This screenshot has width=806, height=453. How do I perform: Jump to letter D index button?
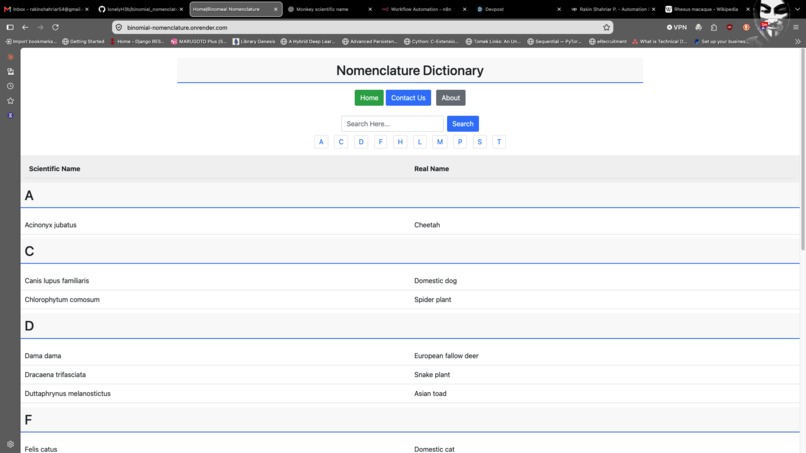click(x=361, y=142)
